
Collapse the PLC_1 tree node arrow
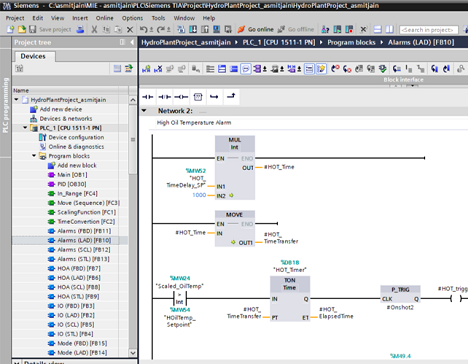click(x=25, y=128)
